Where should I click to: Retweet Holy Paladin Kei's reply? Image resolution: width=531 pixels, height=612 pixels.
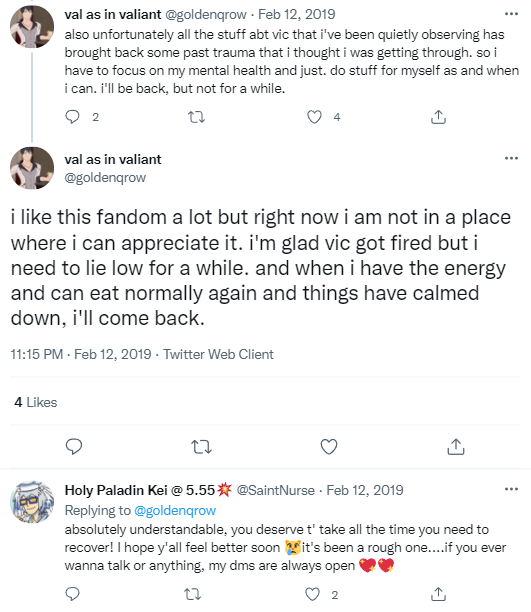pyautogui.click(x=192, y=594)
